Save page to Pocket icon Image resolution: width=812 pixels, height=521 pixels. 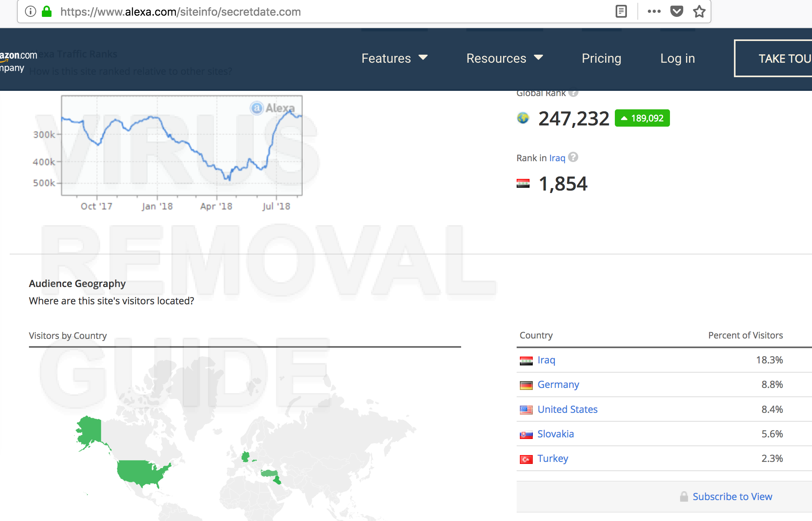tap(677, 11)
